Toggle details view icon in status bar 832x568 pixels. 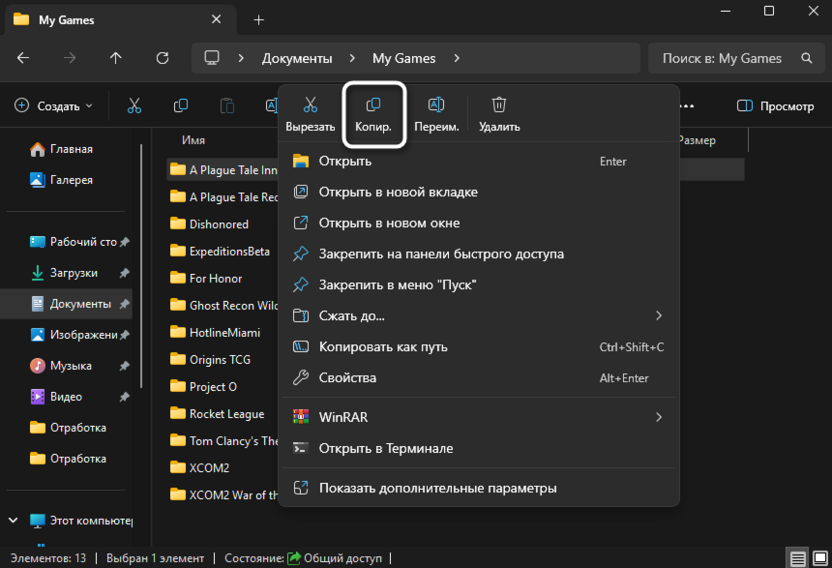[798, 558]
